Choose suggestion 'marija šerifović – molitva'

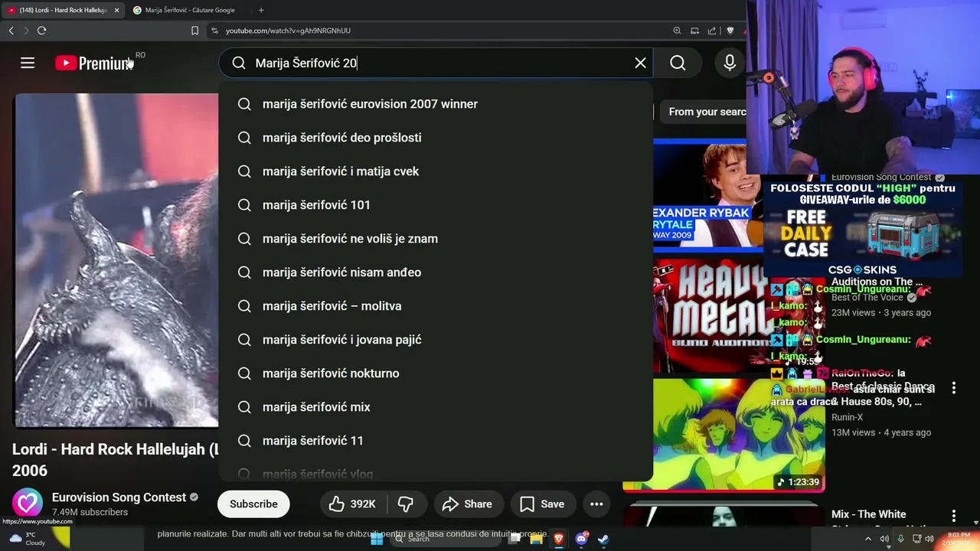coord(436,306)
